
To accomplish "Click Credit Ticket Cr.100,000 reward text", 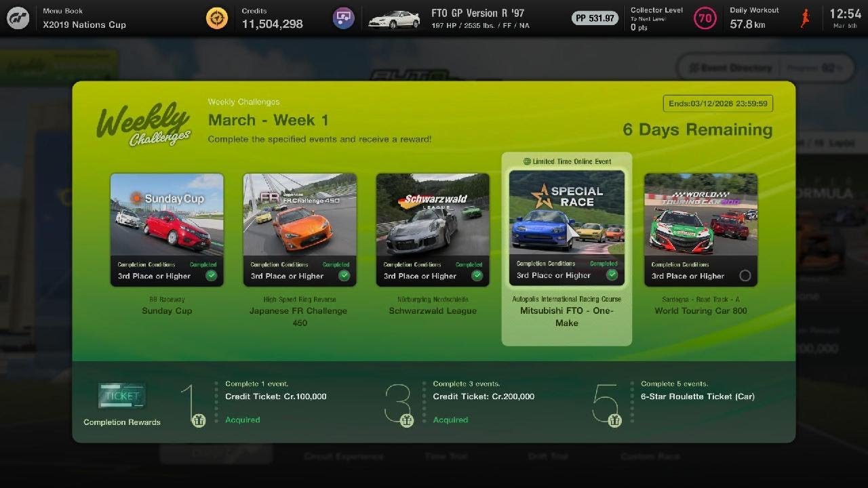I will (x=276, y=396).
